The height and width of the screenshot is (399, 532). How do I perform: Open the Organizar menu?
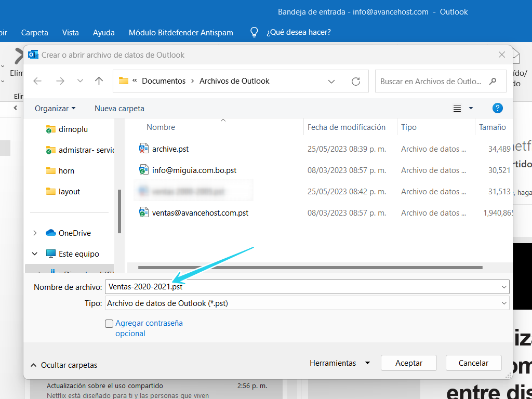point(55,108)
